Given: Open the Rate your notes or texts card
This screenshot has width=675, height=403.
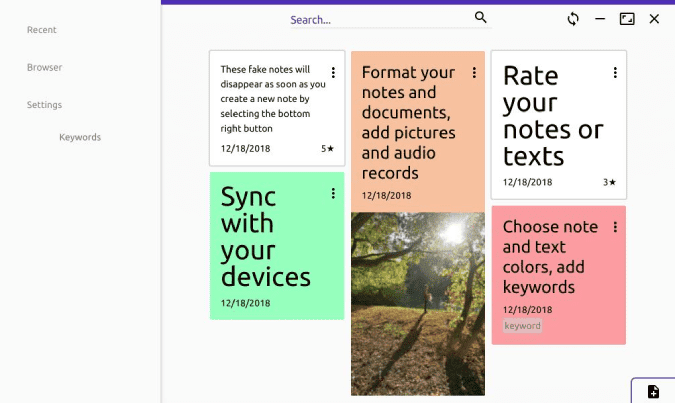Looking at the screenshot, I should [x=559, y=125].
